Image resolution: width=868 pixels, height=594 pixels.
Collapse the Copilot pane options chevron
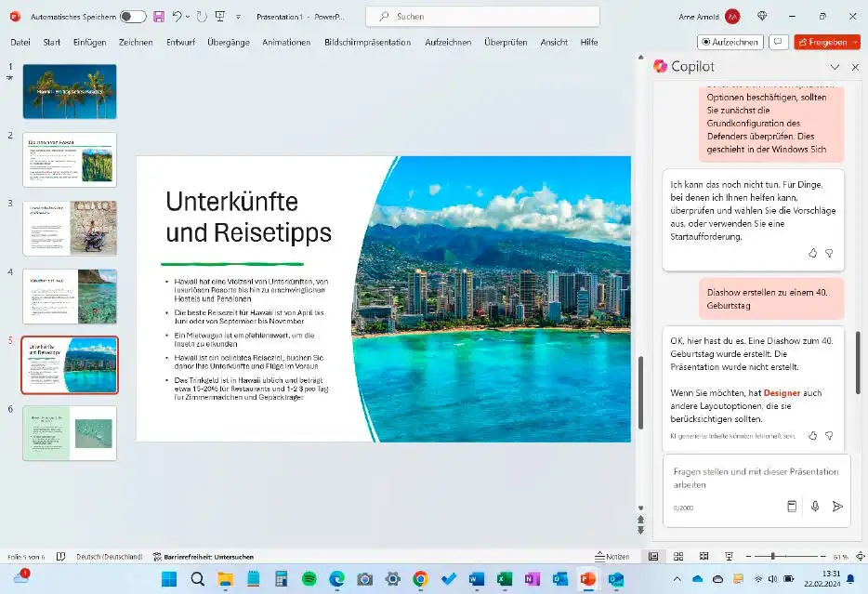(835, 67)
